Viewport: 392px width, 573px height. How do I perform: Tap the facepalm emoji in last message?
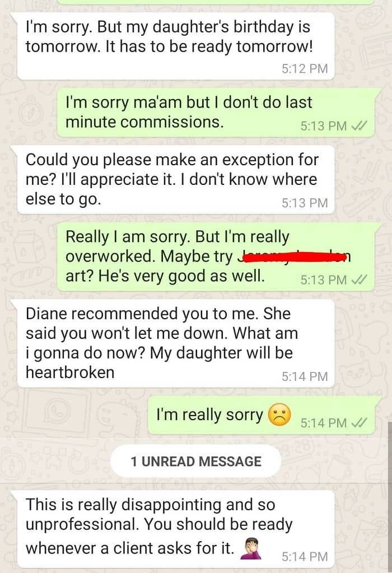[x=251, y=549]
